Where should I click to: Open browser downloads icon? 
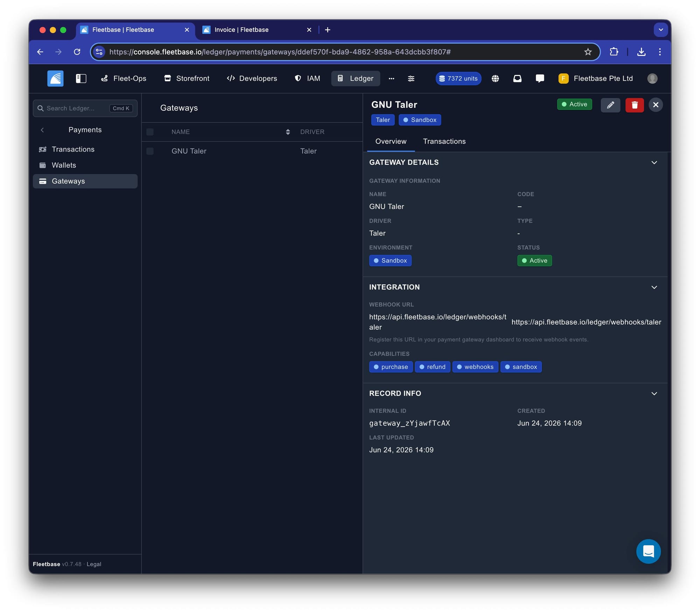641,52
